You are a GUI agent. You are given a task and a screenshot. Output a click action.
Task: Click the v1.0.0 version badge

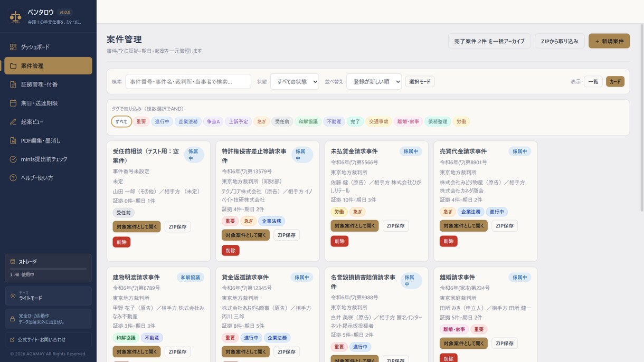(x=65, y=12)
